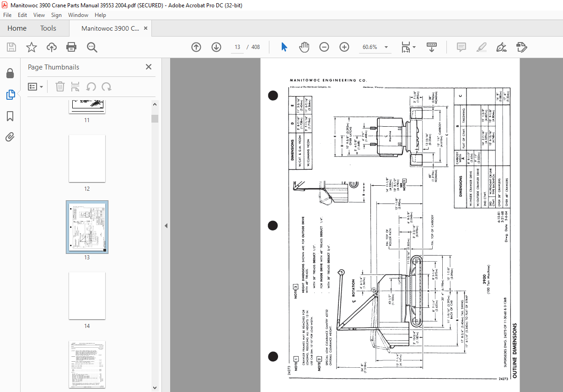
Task: Open the Sign document pen tool
Action: pos(501,47)
